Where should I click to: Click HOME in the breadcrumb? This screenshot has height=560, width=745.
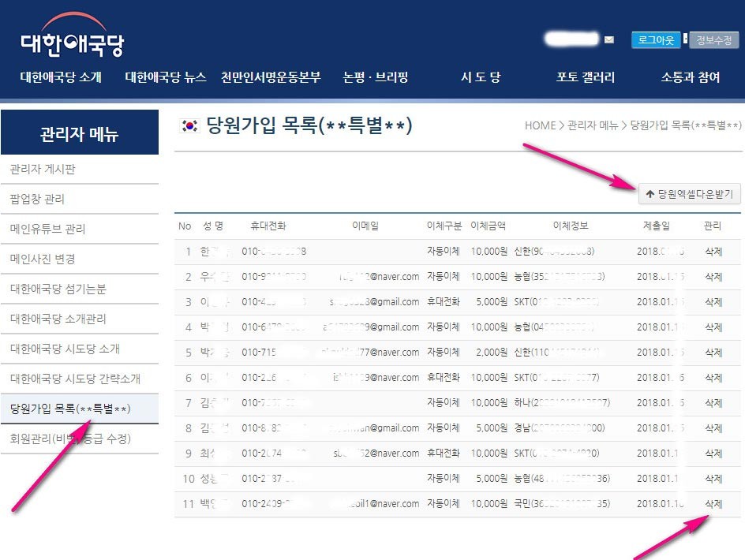[540, 125]
